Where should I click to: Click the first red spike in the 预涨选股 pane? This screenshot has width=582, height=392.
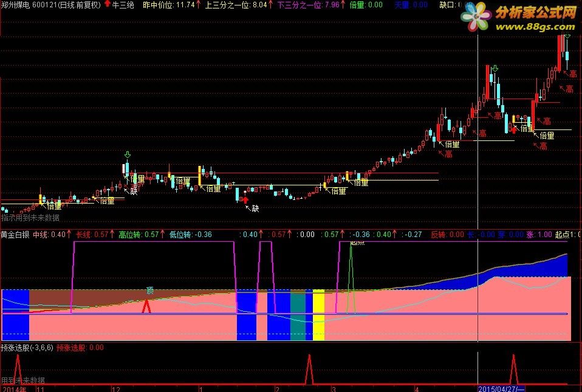tap(18, 370)
